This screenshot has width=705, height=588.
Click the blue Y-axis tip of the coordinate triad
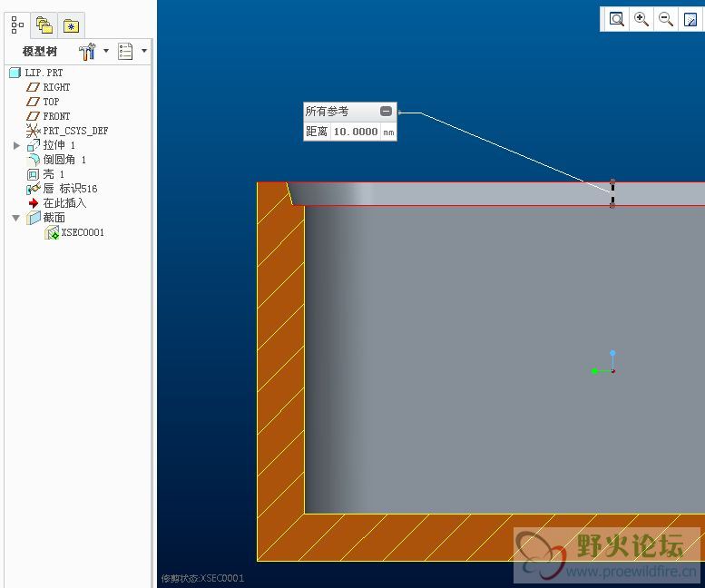point(612,353)
